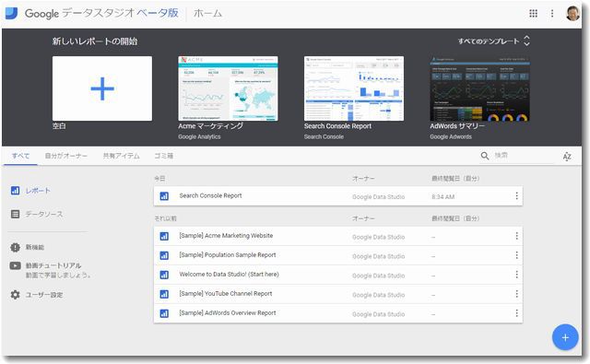Click Google Data Studio owner in Search Console row
This screenshot has height=364, width=590.
(379, 196)
